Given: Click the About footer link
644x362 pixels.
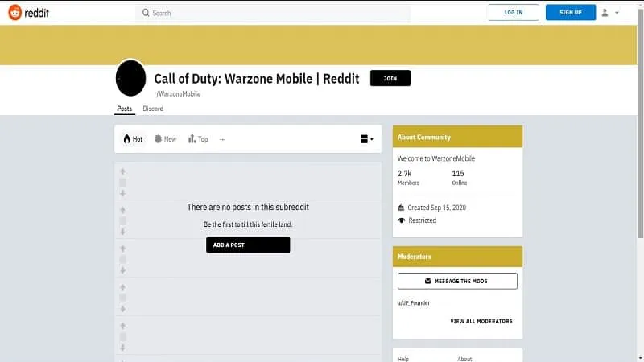Looking at the screenshot, I should click(x=464, y=359).
